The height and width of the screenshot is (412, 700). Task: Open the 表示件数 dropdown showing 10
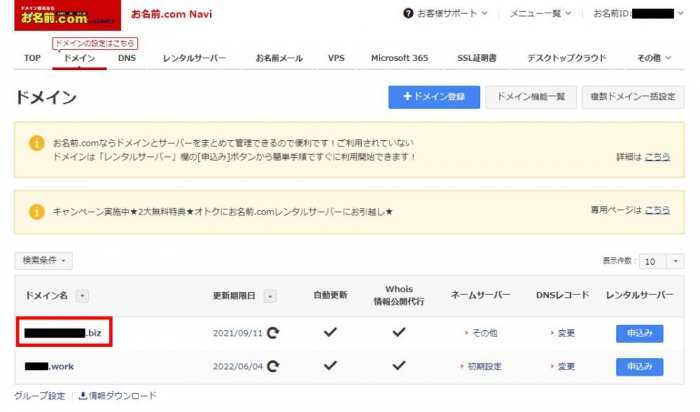tap(661, 262)
